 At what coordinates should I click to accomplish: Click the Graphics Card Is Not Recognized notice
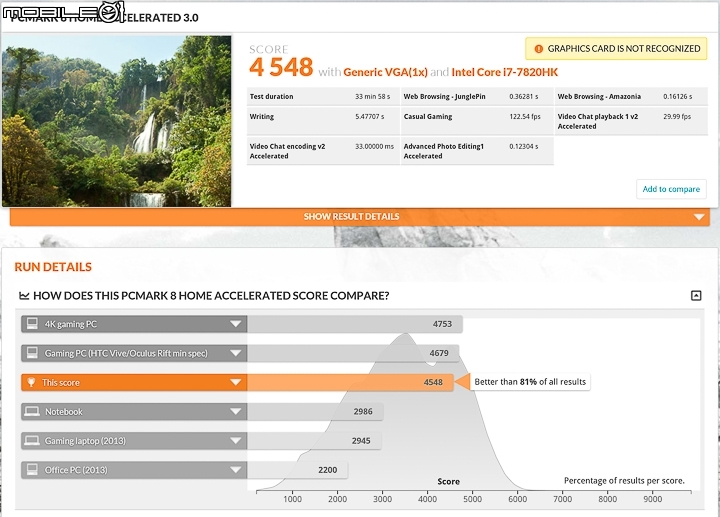(x=616, y=49)
